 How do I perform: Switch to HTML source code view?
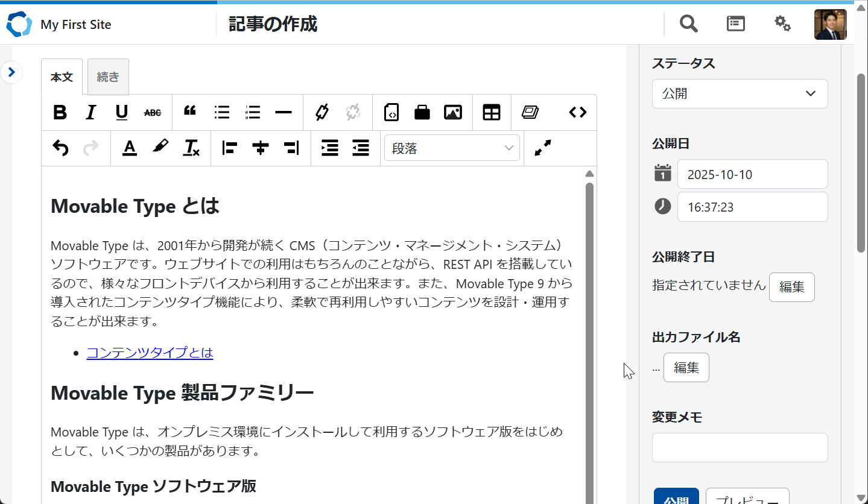pos(577,113)
